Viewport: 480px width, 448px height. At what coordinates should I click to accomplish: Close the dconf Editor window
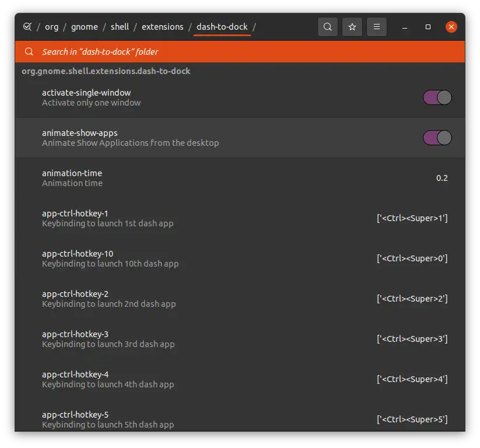[x=451, y=27]
